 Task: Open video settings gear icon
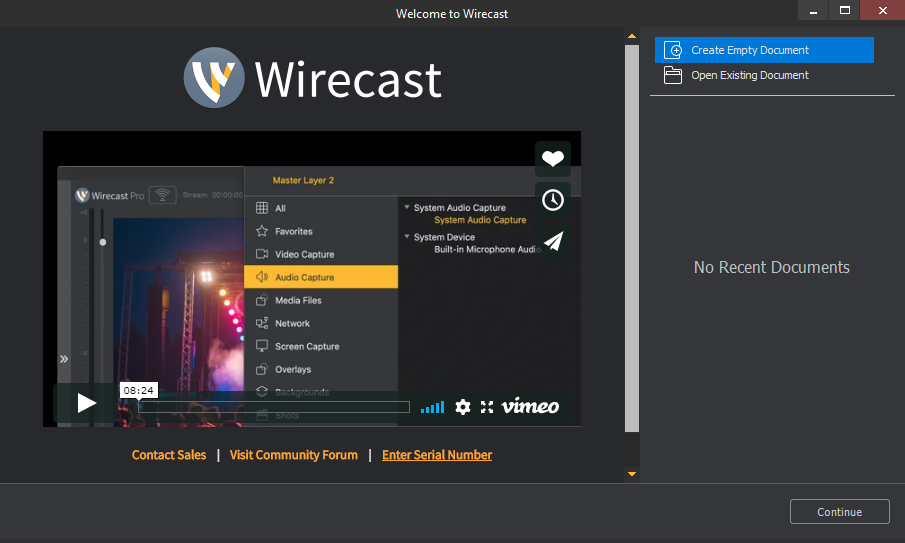[462, 407]
